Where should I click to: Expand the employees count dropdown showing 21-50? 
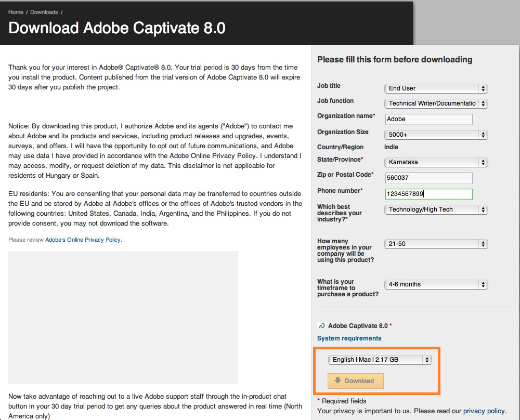coord(436,244)
